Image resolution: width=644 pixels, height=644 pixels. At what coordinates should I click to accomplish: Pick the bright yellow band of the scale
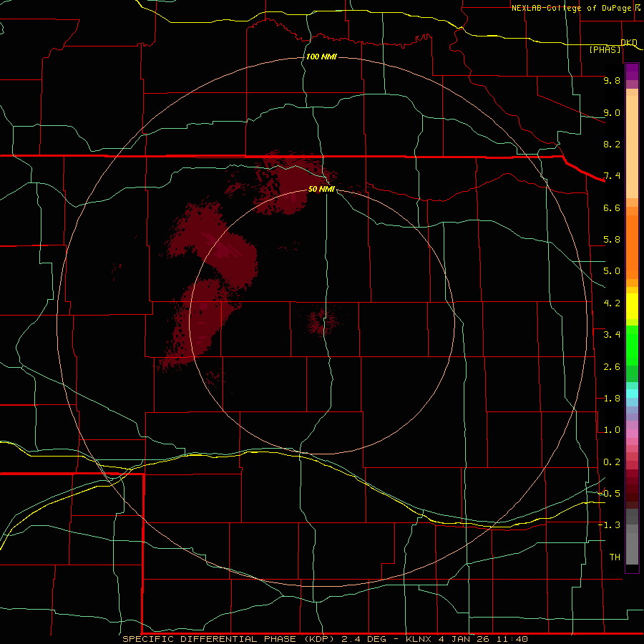click(632, 306)
